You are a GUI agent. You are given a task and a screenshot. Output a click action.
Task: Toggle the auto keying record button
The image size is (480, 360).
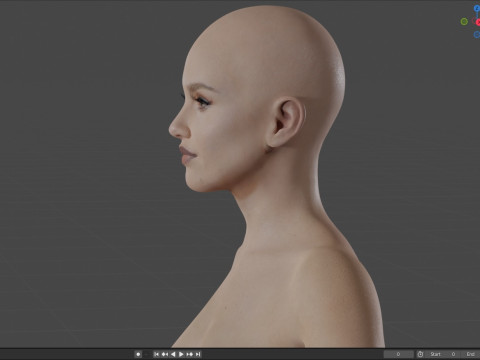coord(138,354)
